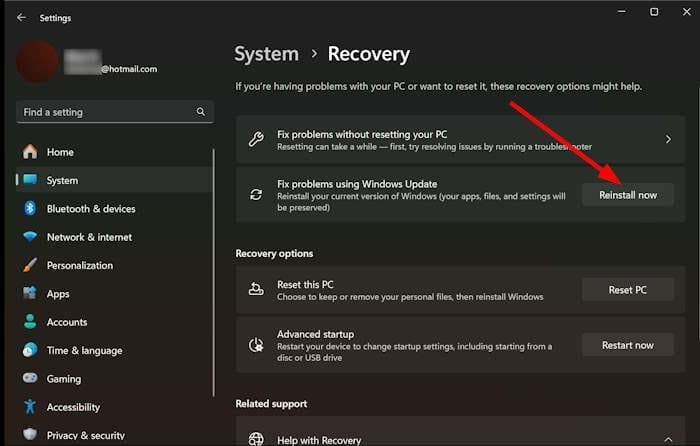Click the search magnifier icon
Viewport: 700px width, 446px height.
point(201,112)
